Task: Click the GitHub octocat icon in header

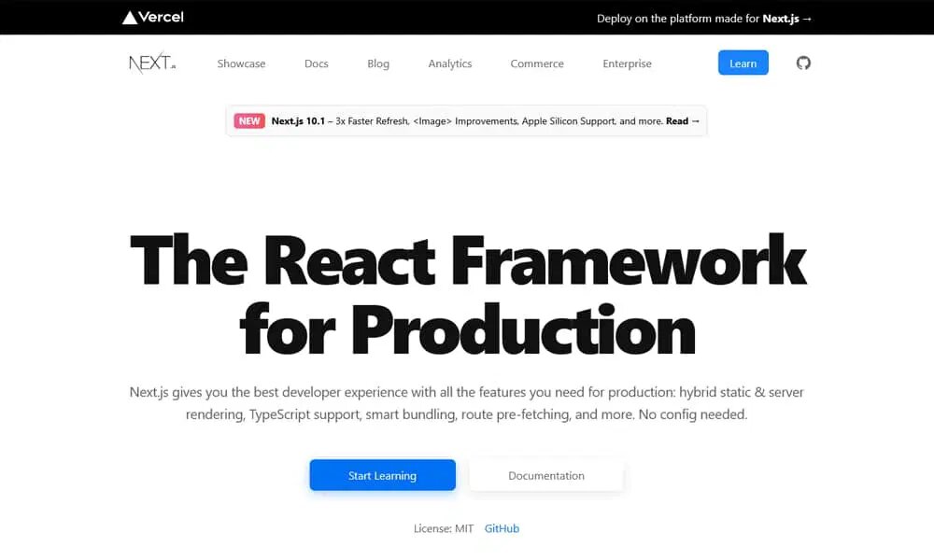Action: [x=802, y=63]
